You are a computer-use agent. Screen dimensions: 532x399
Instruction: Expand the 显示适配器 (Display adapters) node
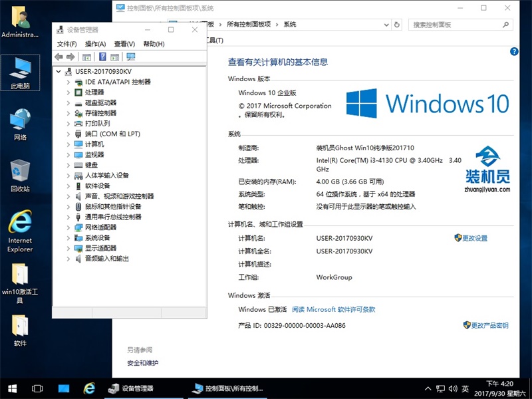coord(68,248)
